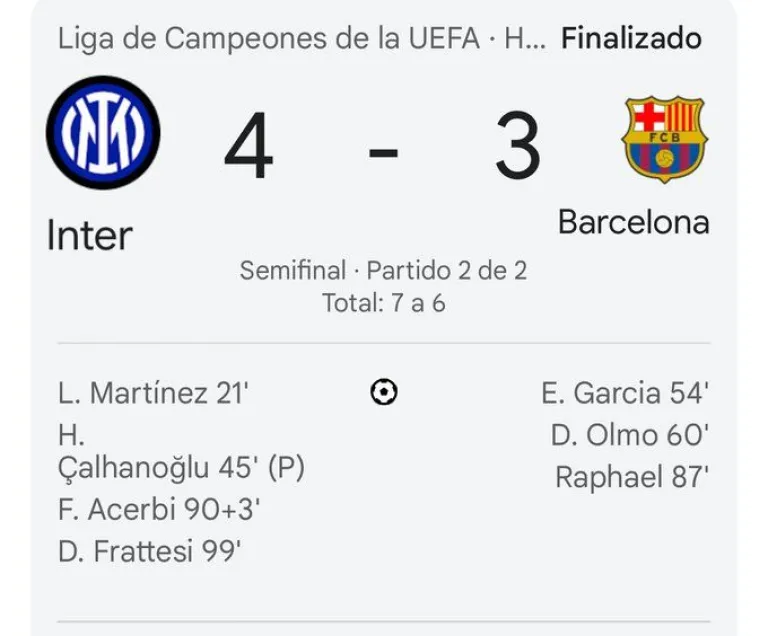Click the Total: 7 a 6 aggregate line
Image resolution: width=768 pixels, height=636 pixels.
[383, 302]
